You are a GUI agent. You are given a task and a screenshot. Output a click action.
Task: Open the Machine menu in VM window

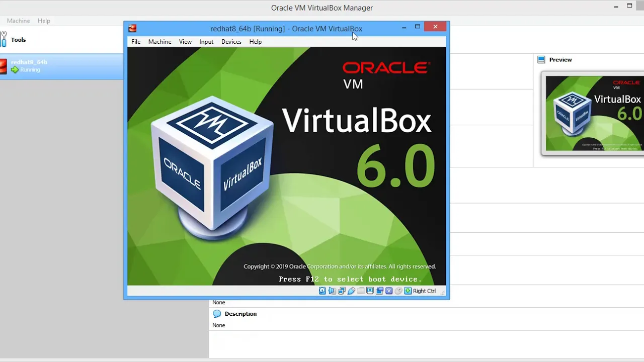pos(159,42)
